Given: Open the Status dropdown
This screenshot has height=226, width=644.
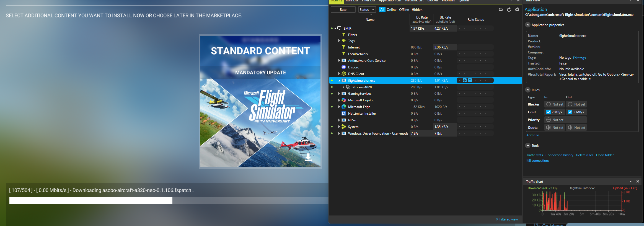Looking at the screenshot, I should click(367, 10).
